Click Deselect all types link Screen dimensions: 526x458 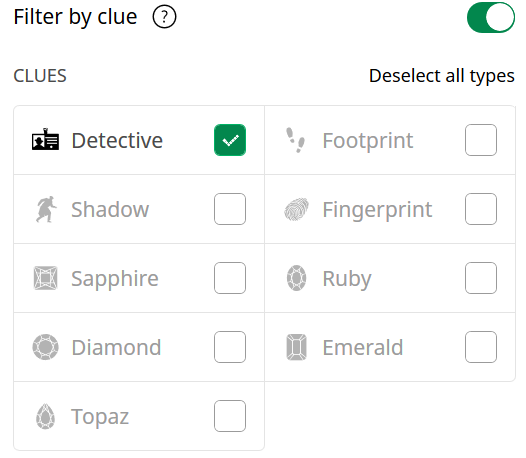(442, 76)
